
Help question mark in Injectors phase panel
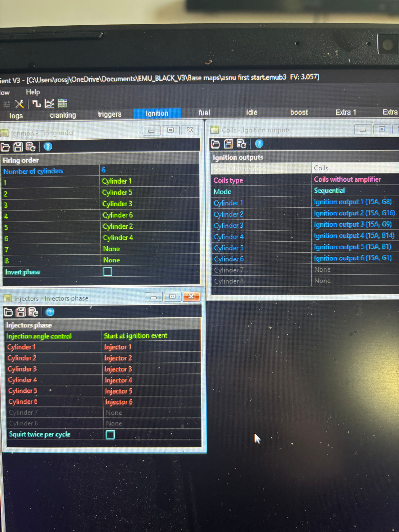[50, 312]
